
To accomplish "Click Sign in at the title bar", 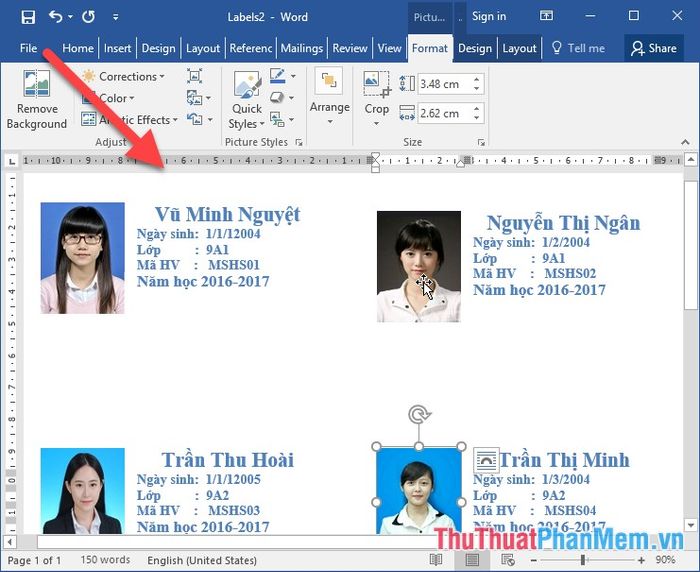I will 488,17.
